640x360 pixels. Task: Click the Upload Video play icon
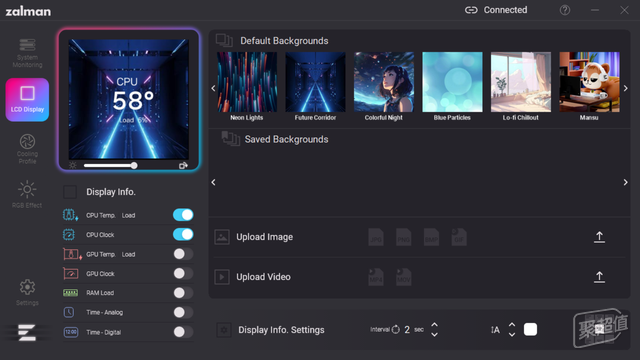point(222,277)
